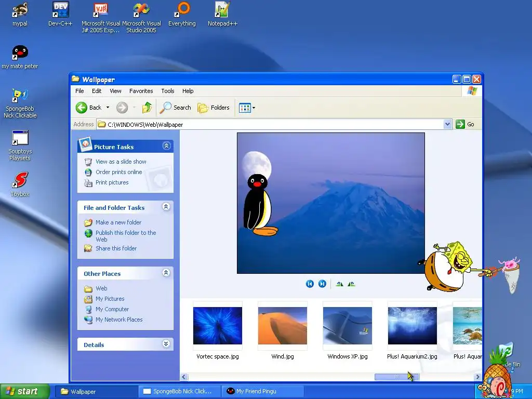Open the Views dropdown arrow

254,108
